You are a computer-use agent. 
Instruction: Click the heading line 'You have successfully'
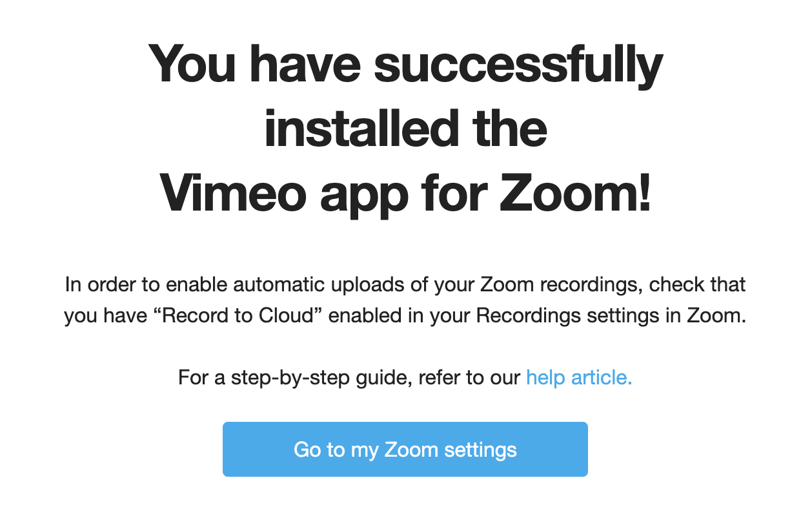[x=405, y=65]
